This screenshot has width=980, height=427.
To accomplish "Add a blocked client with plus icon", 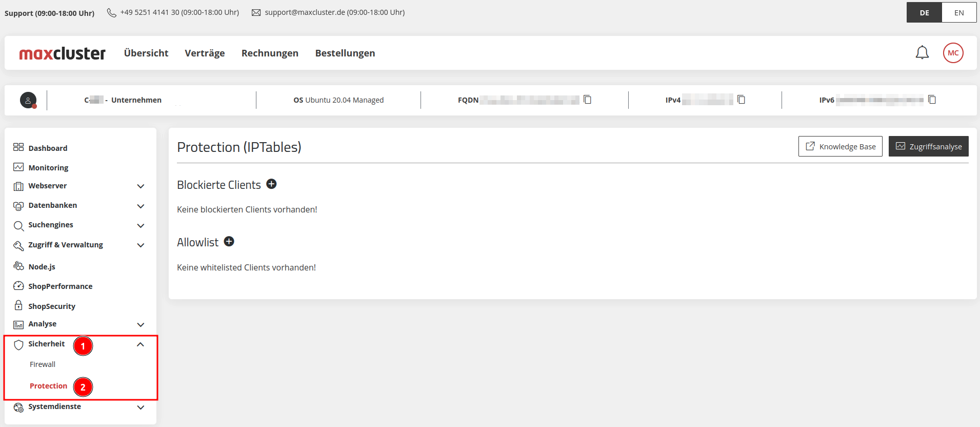I will 271,184.
